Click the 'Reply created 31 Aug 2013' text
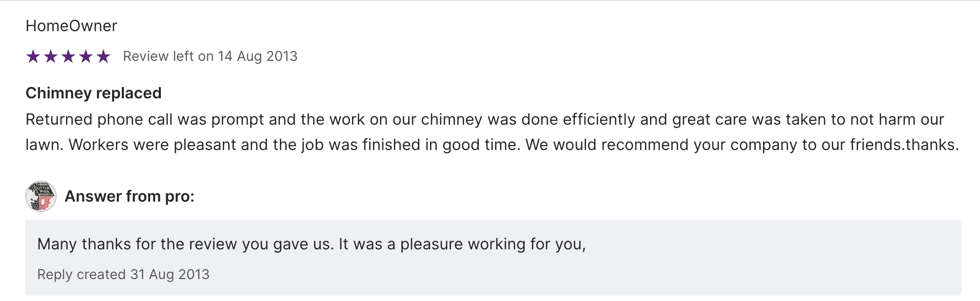980x301 pixels. (123, 275)
